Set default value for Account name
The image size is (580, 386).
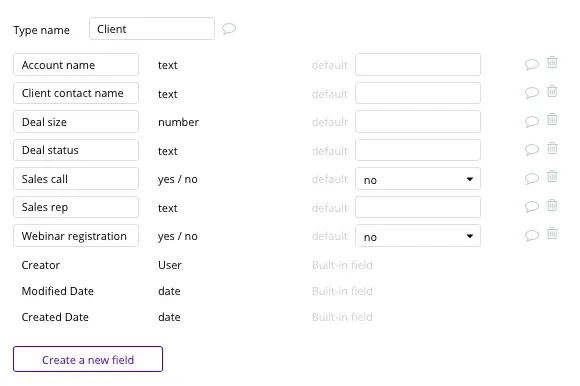[x=418, y=65]
